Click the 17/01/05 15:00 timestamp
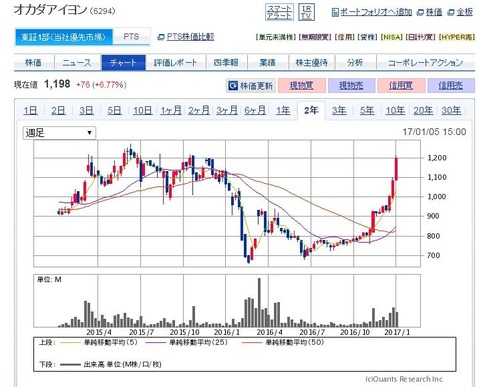Screen dimensions: 479x387 tap(434, 132)
